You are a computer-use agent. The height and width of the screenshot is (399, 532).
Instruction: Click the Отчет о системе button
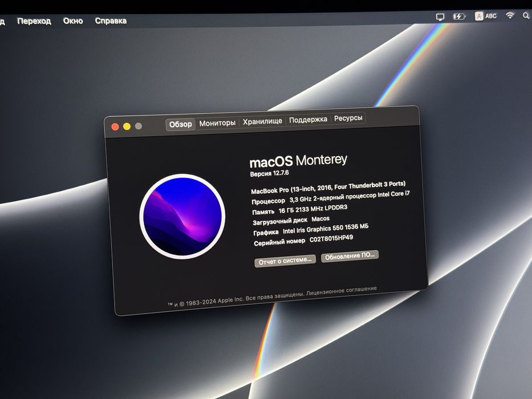[x=285, y=260]
